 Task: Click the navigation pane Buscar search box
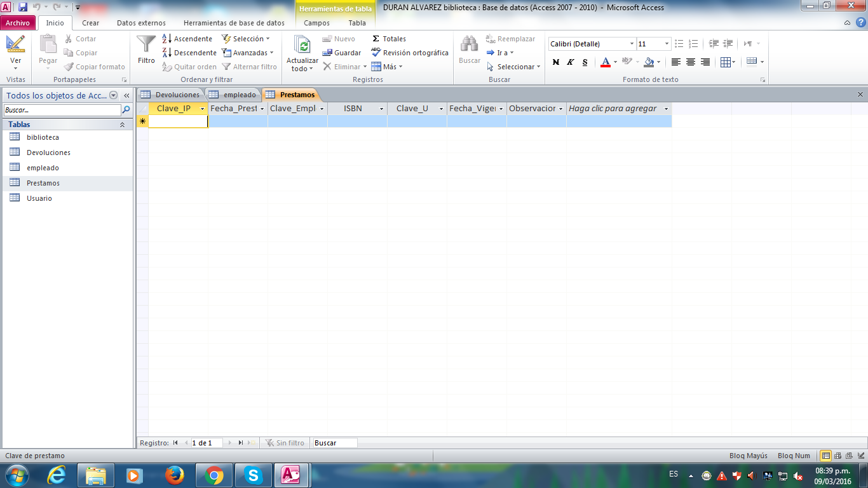[62, 110]
